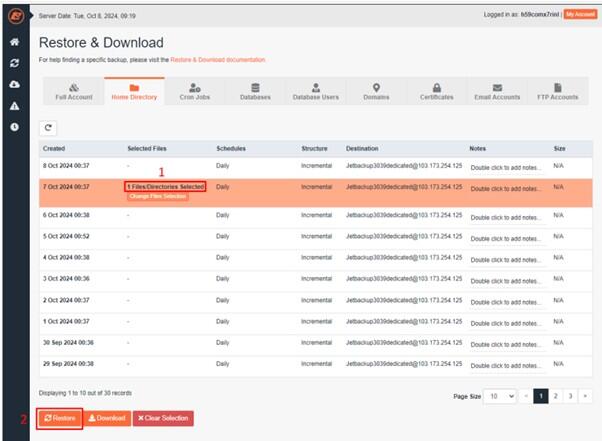Select the 6 Oct 2024 00:38 backup row
This screenshot has width=602, height=441.
(x=316, y=217)
